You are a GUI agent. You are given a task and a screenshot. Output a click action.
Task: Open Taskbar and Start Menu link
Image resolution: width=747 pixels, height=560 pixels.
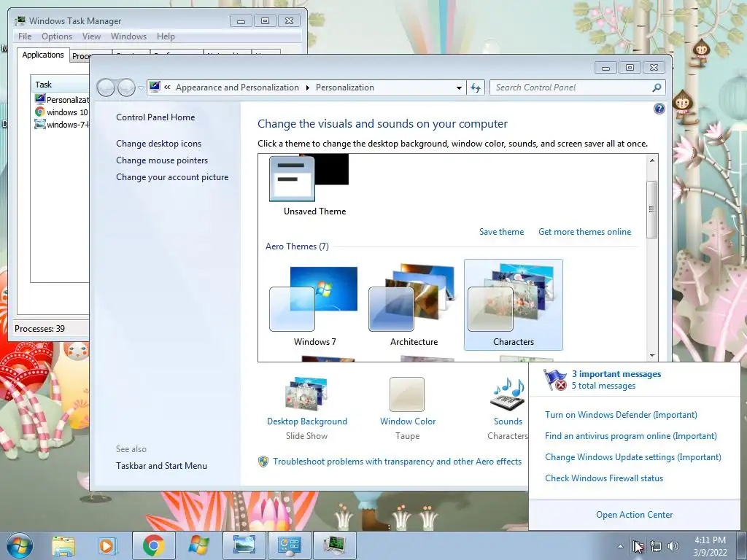[x=161, y=466]
